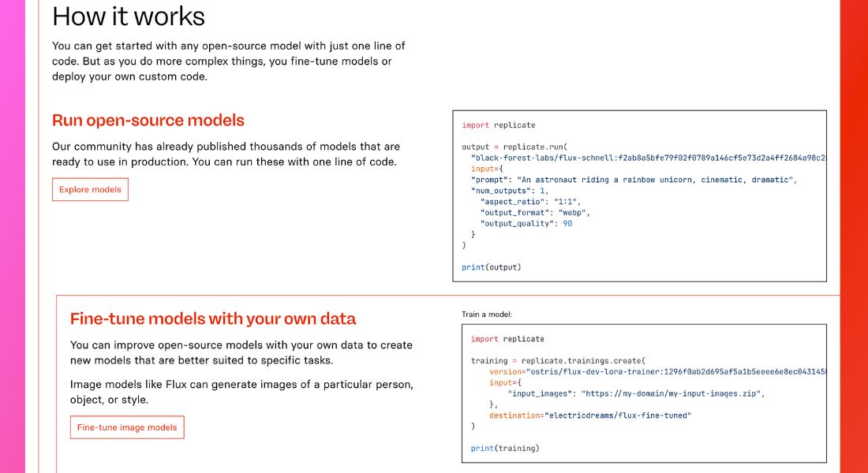This screenshot has height=473, width=868.
Task: Click the How it works title
Action: click(129, 16)
